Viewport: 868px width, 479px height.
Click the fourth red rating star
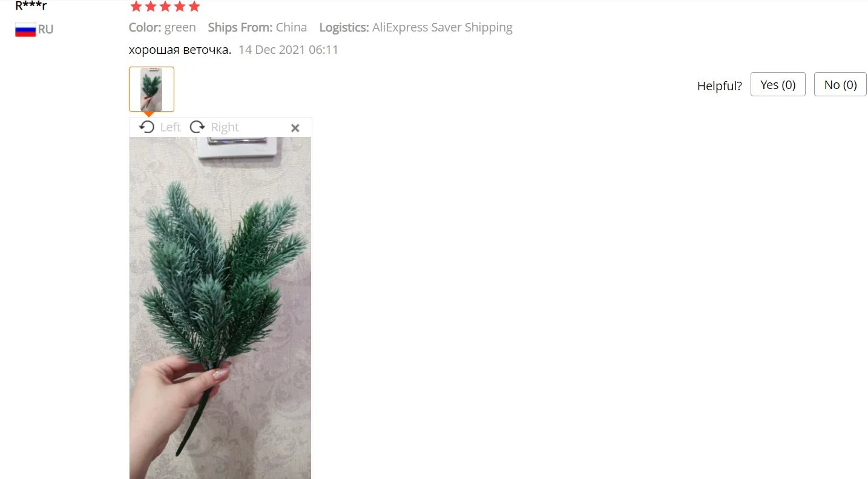(179, 7)
